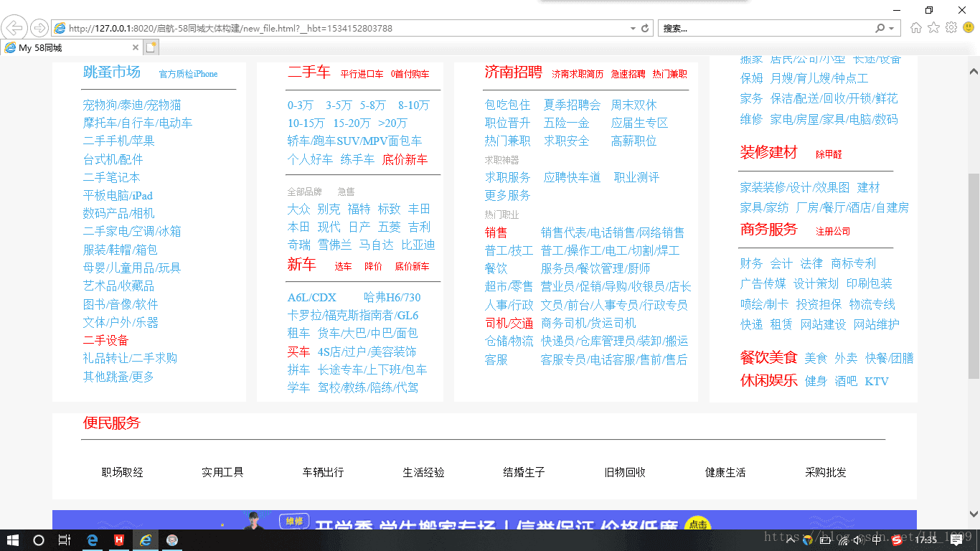Click the browser Back arrow button
This screenshot has height=551, width=980.
[x=14, y=28]
